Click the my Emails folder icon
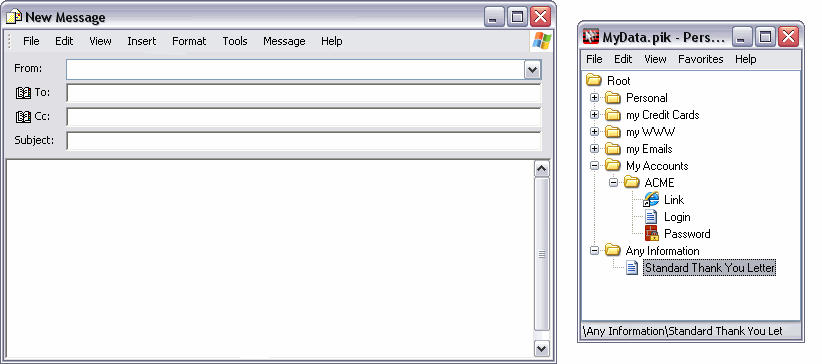822x364 pixels. [x=612, y=148]
